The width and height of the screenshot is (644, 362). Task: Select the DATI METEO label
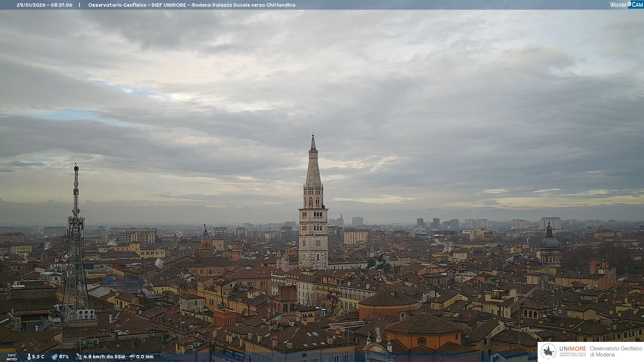[x=12, y=357]
